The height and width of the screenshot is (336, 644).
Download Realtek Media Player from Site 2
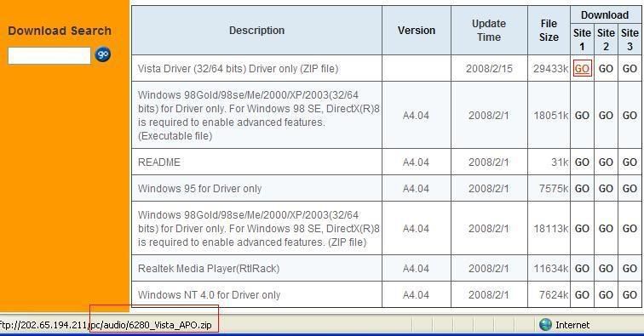point(606,268)
